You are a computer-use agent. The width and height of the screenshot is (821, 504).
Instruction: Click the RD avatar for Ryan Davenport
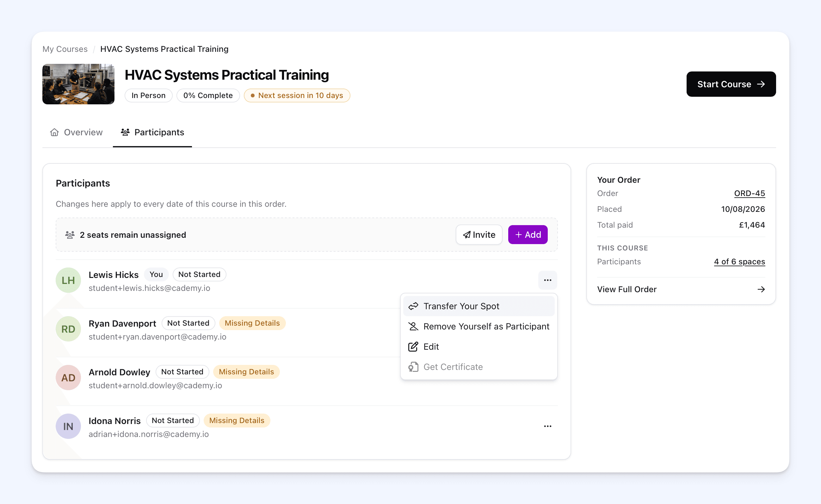click(x=68, y=329)
